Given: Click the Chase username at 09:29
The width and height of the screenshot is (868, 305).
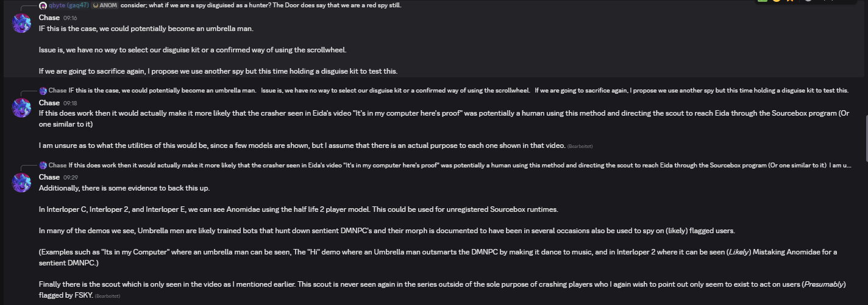Looking at the screenshot, I should (49, 177).
